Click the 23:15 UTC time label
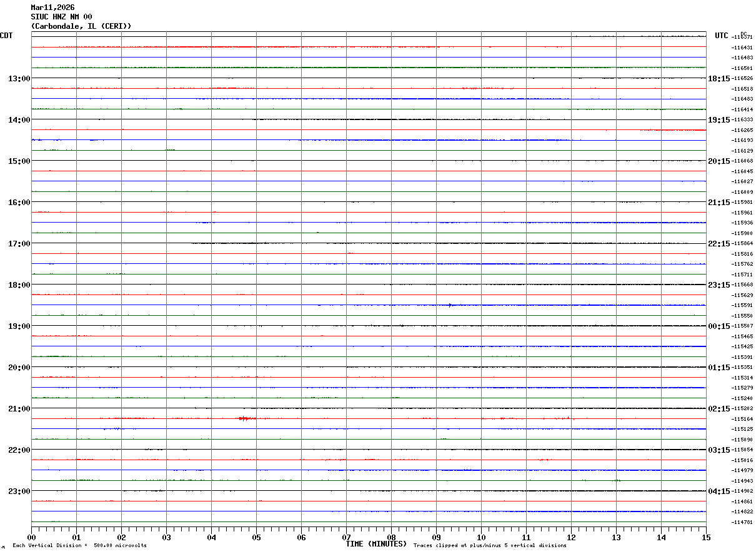 click(x=719, y=285)
